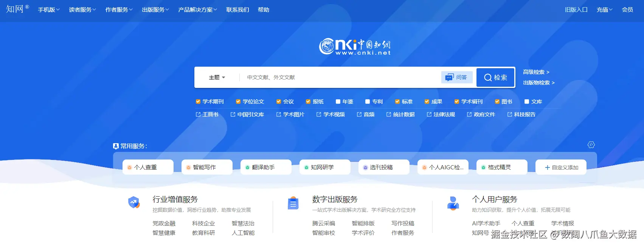Expand the 作者服务 menu
The image size is (644, 247).
(119, 10)
